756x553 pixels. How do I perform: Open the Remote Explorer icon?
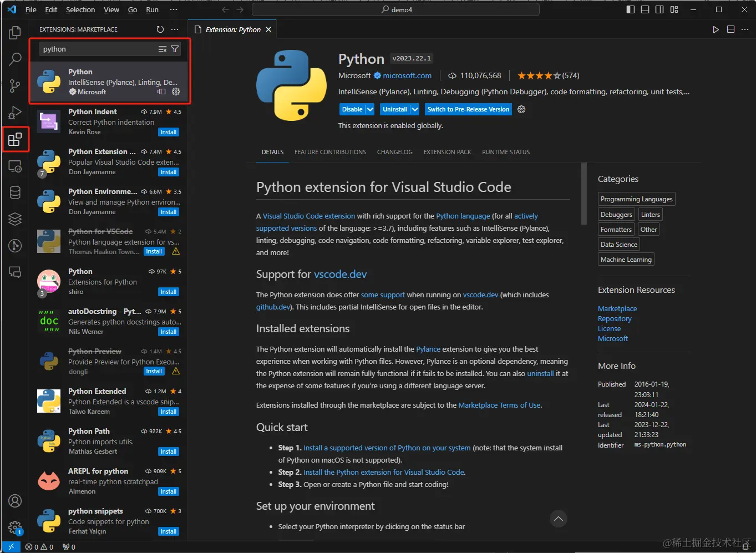[x=15, y=166]
